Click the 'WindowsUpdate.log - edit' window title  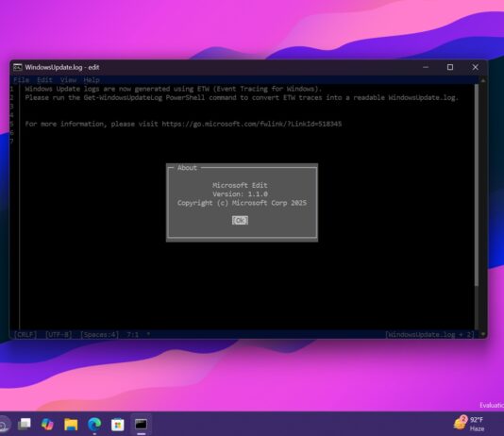62,67
